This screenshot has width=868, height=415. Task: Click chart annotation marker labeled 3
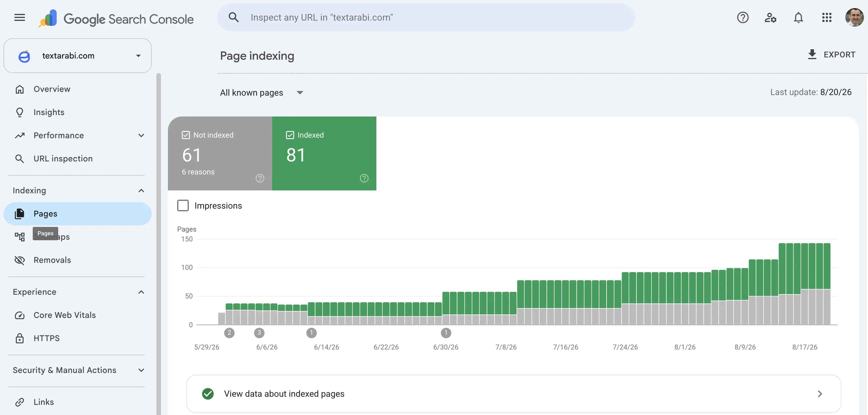point(259,333)
